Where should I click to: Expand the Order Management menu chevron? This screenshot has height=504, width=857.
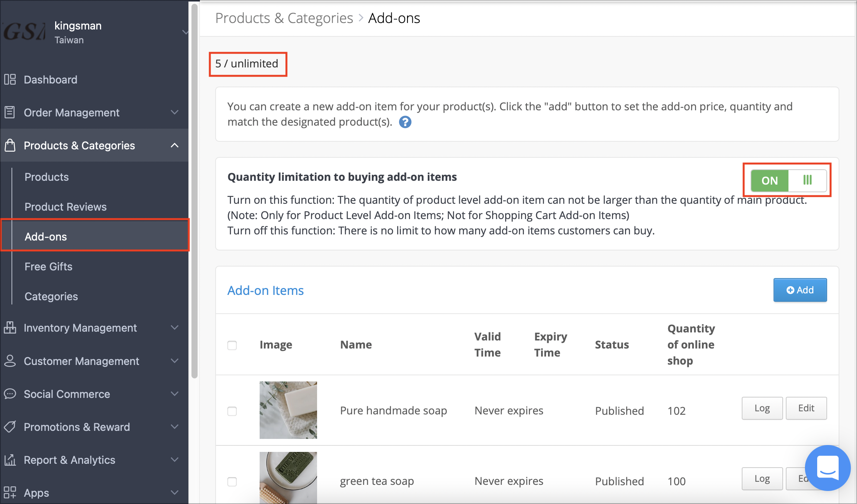pos(175,112)
